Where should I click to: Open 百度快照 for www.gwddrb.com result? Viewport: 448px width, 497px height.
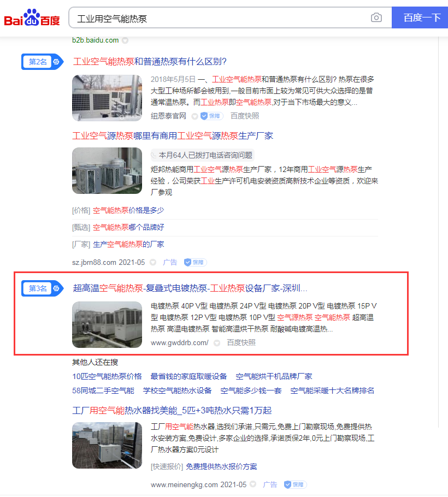pos(241,342)
